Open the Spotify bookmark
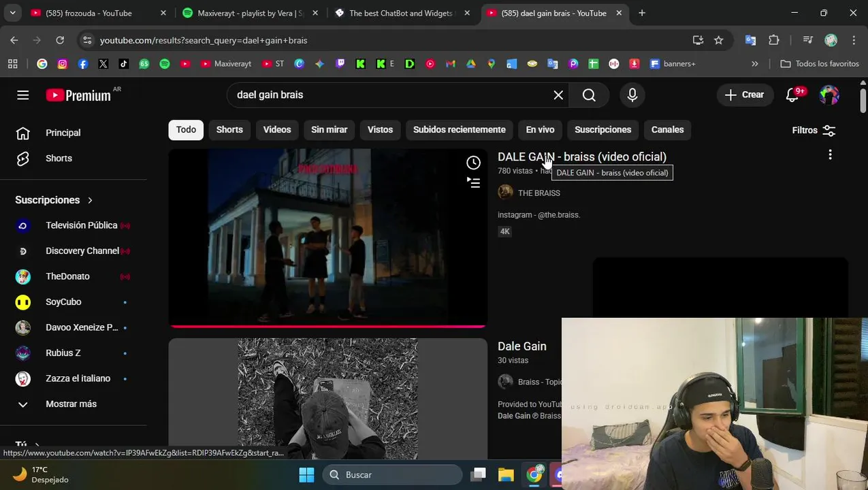868x490 pixels. 165,64
